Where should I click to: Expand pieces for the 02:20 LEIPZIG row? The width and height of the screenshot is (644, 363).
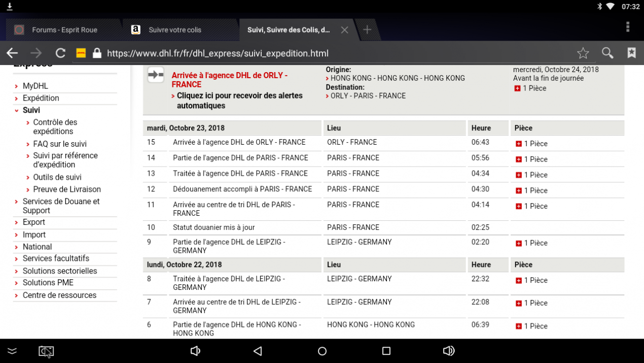click(x=518, y=244)
